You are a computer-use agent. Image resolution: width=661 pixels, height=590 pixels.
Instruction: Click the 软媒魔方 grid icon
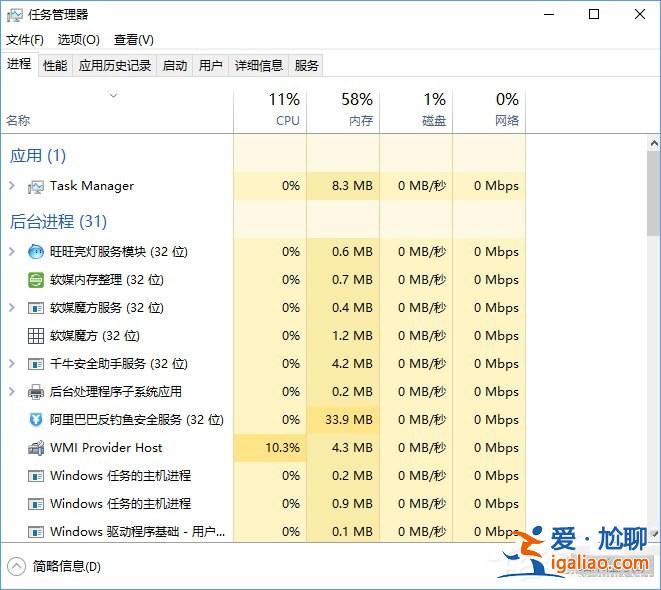click(x=36, y=336)
